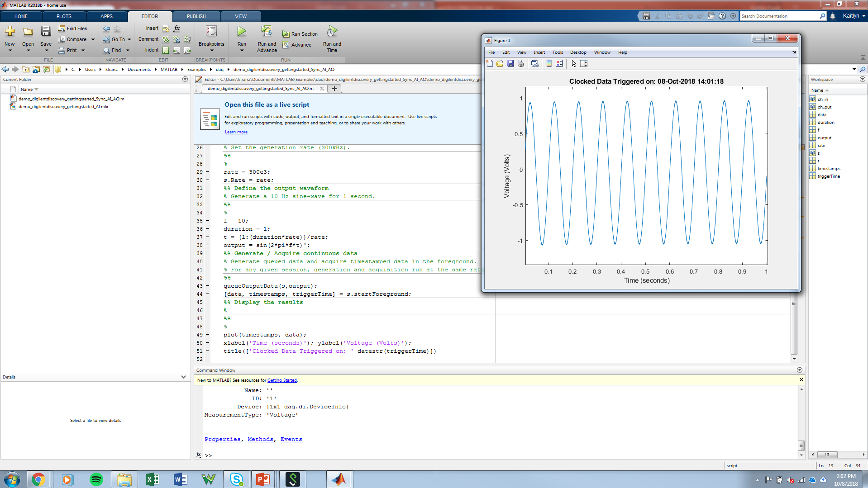Launch Spotify from the taskbar

[96, 479]
